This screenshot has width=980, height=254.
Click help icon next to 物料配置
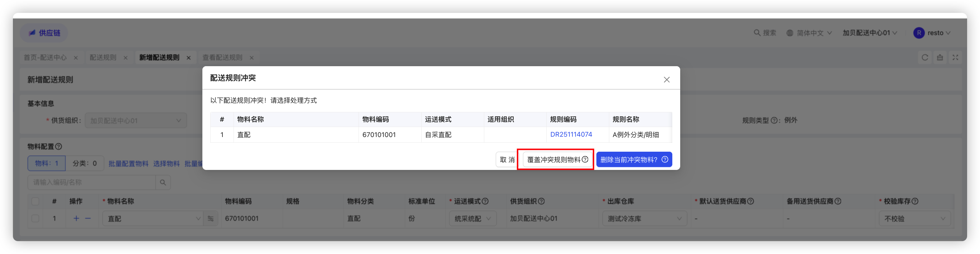[x=59, y=146]
